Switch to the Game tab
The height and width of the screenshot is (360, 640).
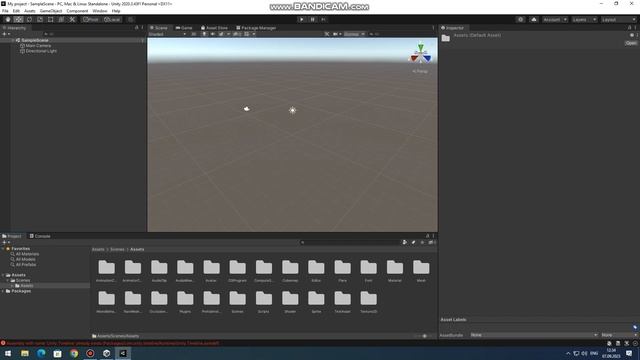coord(184,28)
